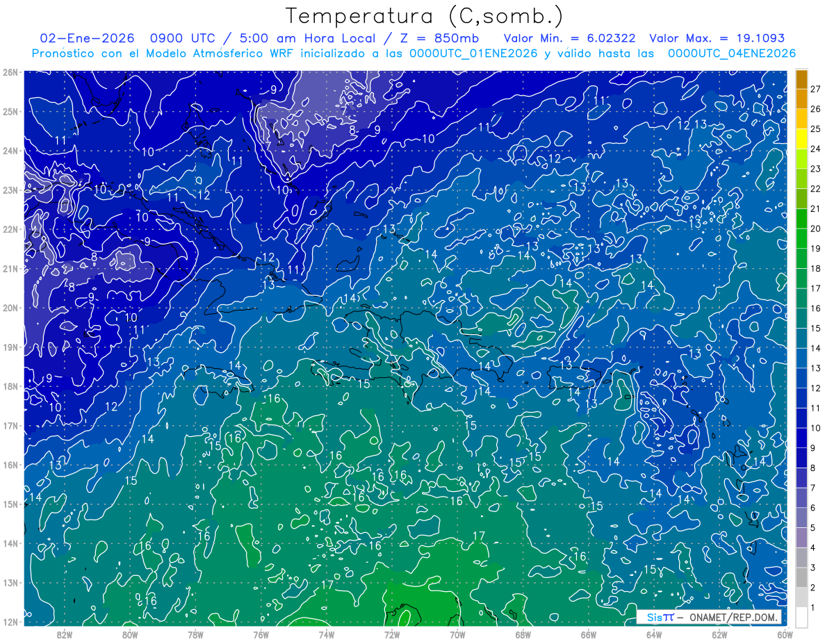Select the "74W" longitude label
Screen dimensions: 834x644
tap(326, 634)
